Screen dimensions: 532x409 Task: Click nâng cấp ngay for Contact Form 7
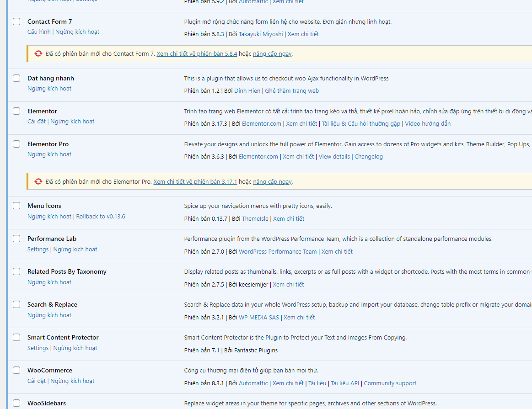click(x=272, y=53)
